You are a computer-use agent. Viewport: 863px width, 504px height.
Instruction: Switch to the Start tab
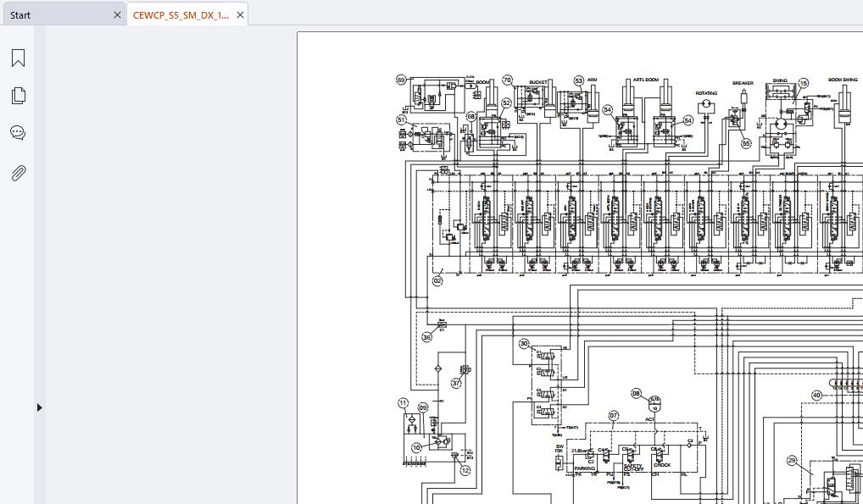coord(20,15)
